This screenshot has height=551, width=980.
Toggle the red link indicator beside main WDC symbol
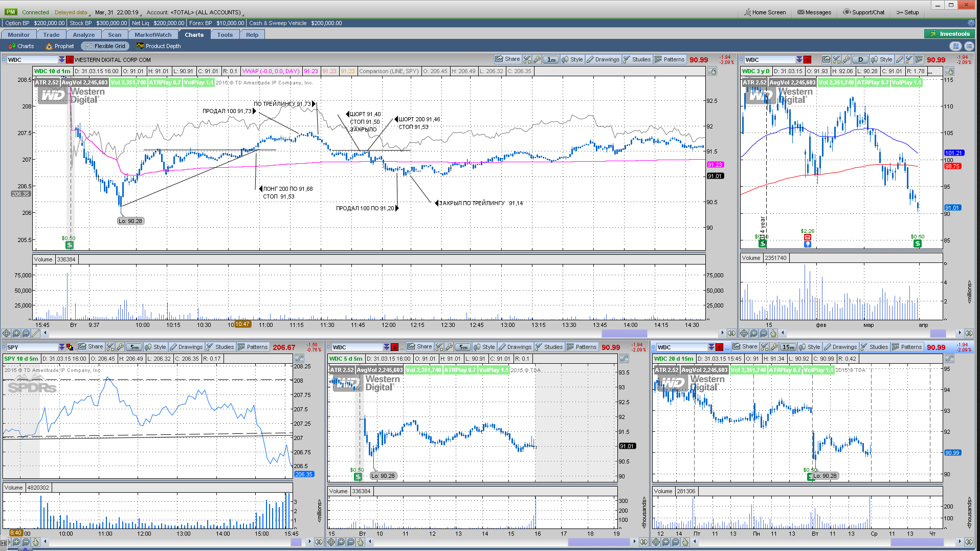point(70,60)
